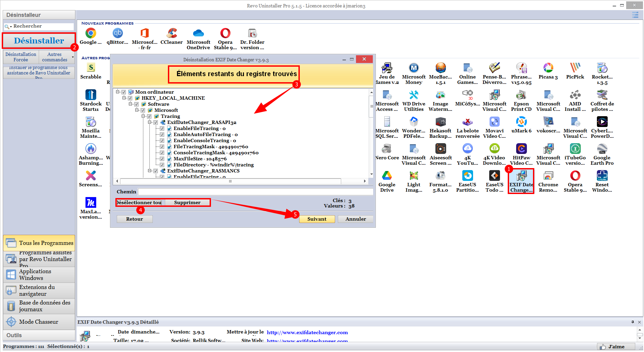The height and width of the screenshot is (352, 644).
Task: Select the PicPick program icon
Action: (575, 68)
